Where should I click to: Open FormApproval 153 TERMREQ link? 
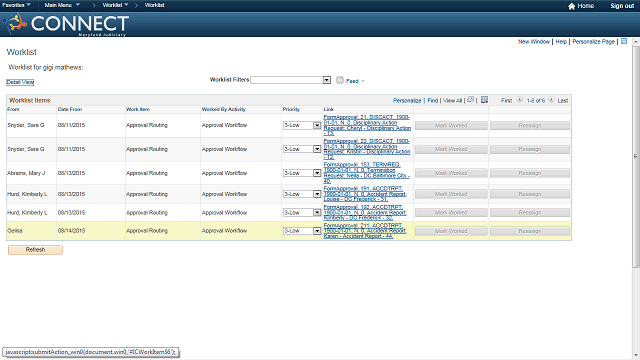pyautogui.click(x=366, y=173)
